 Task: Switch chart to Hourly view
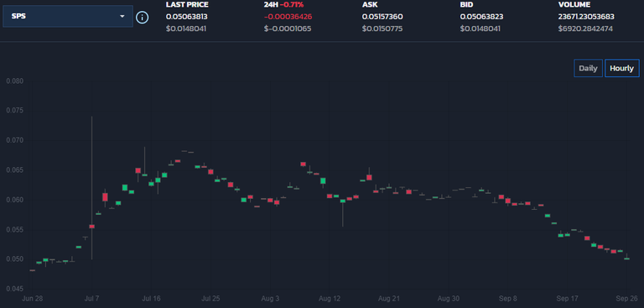(622, 68)
